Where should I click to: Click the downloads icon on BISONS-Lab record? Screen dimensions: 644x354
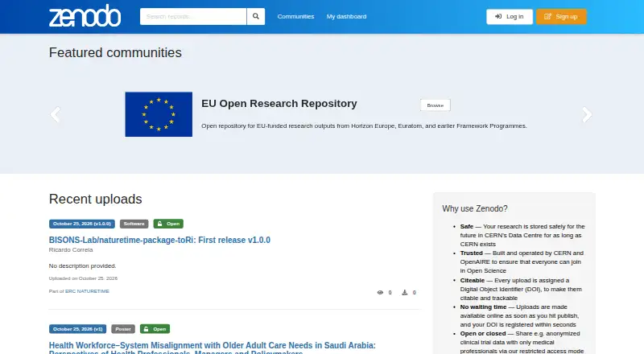click(405, 292)
